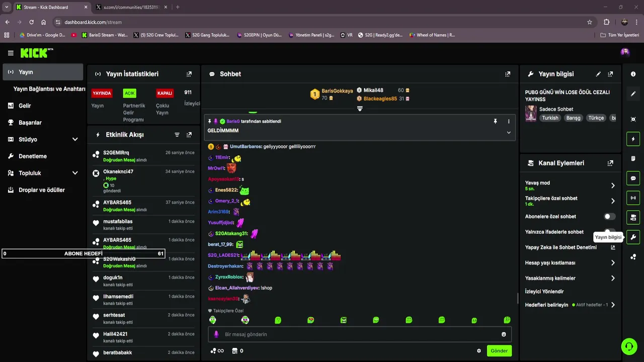This screenshot has width=644, height=362.
Task: Open the emoji picker in the message box
Action: pyautogui.click(x=504, y=334)
